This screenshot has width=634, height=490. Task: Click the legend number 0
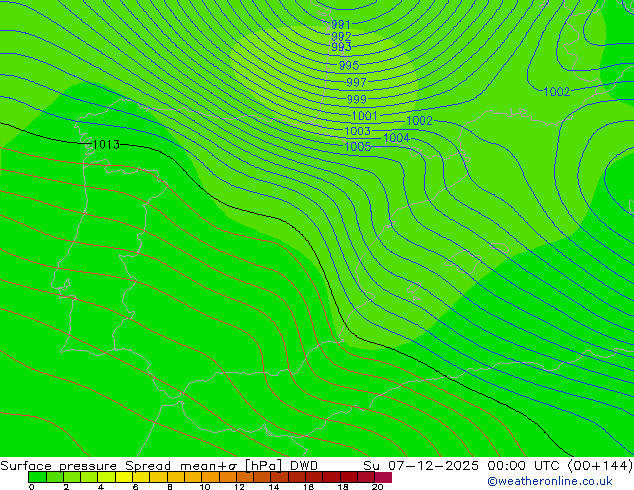(32, 487)
